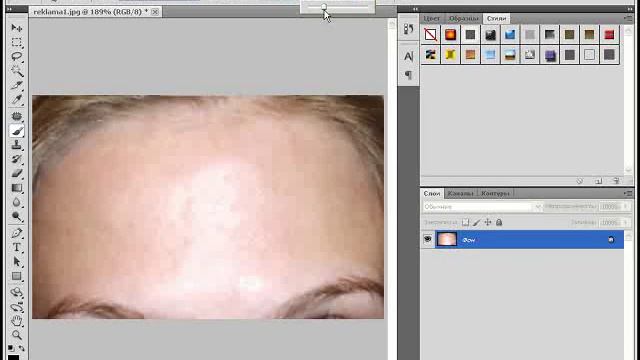
Task: Select the 3D Rotate tool
Action: pos(17,293)
